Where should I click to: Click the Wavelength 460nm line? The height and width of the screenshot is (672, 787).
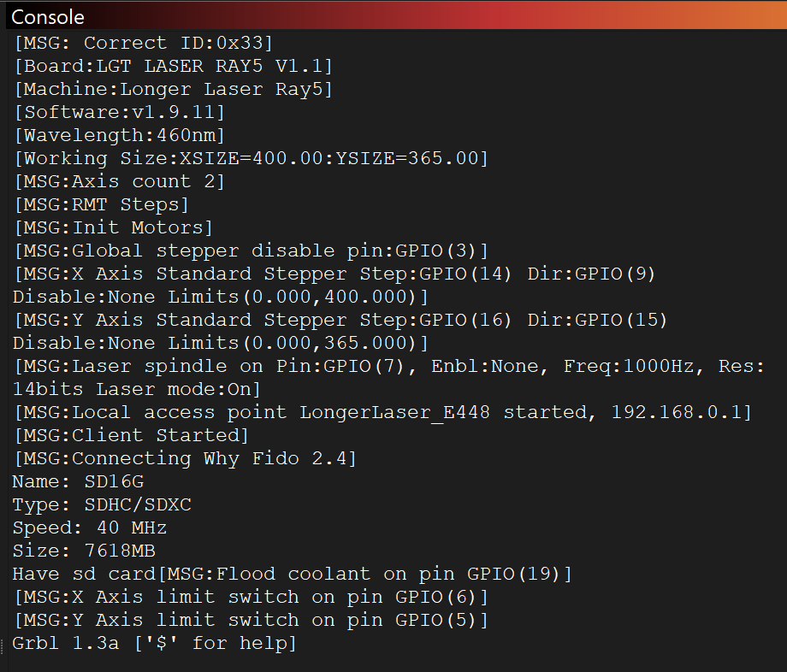tap(120, 135)
